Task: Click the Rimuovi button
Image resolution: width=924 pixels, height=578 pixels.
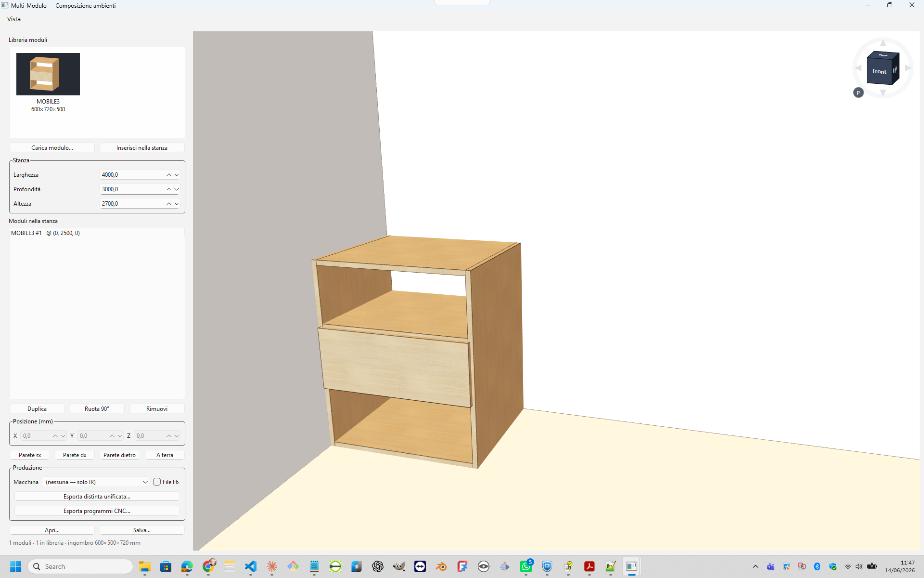Action: [157, 408]
